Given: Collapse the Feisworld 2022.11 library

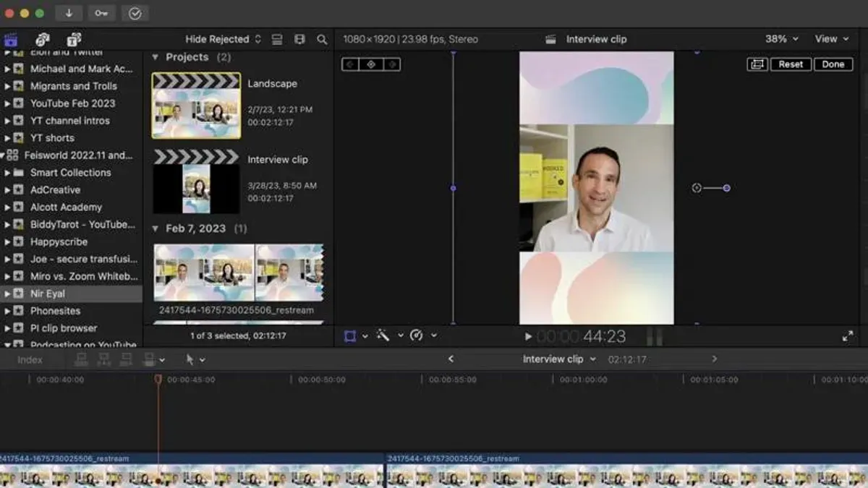Looking at the screenshot, I should click(3, 155).
